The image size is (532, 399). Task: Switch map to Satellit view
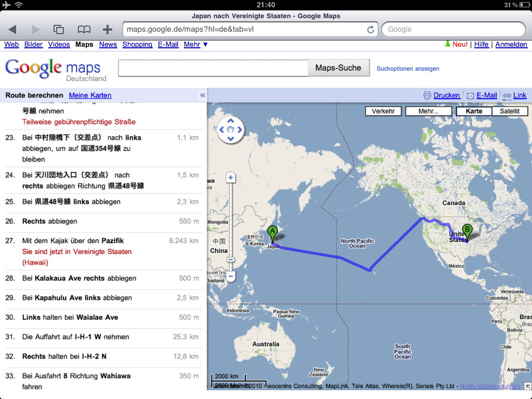510,111
